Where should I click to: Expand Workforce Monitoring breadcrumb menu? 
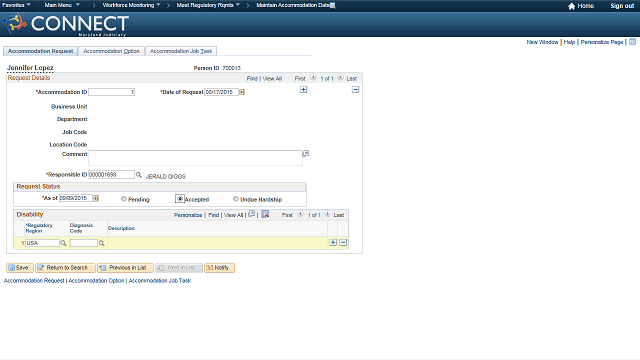(x=131, y=5)
